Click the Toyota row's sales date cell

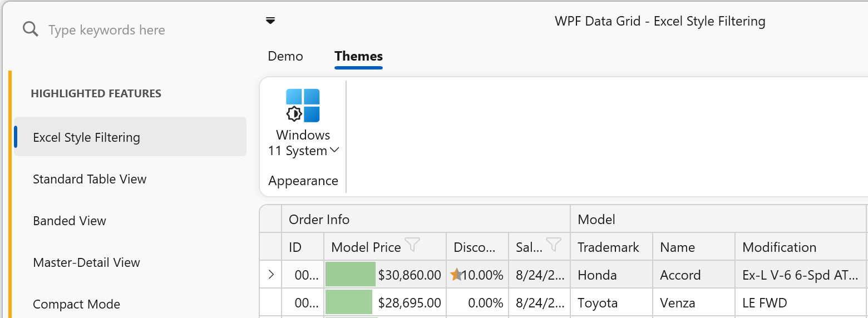coord(540,302)
